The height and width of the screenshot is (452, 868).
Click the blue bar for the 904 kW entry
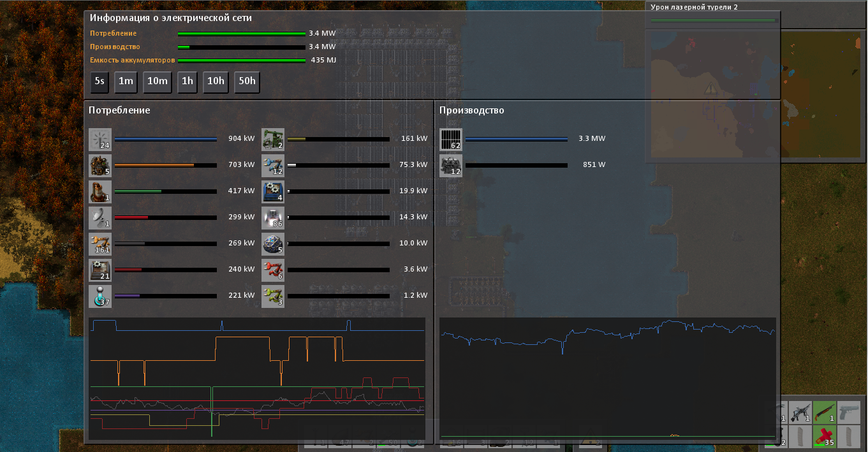click(166, 138)
